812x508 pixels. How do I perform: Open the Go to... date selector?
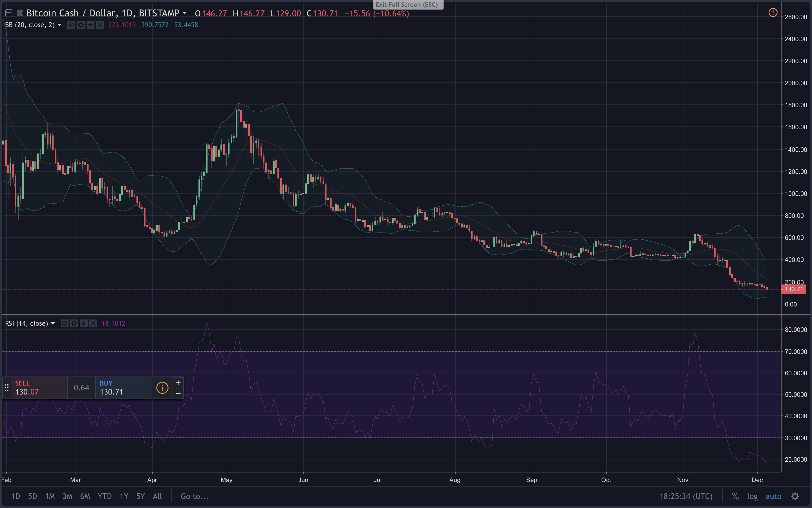pyautogui.click(x=195, y=496)
